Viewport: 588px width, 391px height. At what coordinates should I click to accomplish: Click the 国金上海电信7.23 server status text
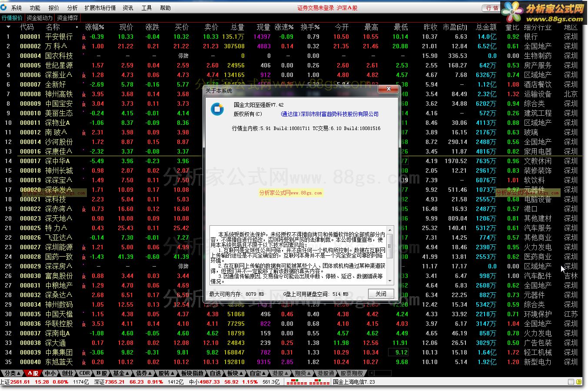[x=354, y=382]
